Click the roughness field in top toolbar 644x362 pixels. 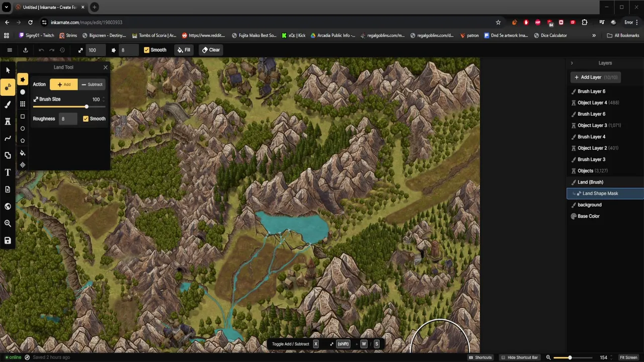tap(128, 50)
